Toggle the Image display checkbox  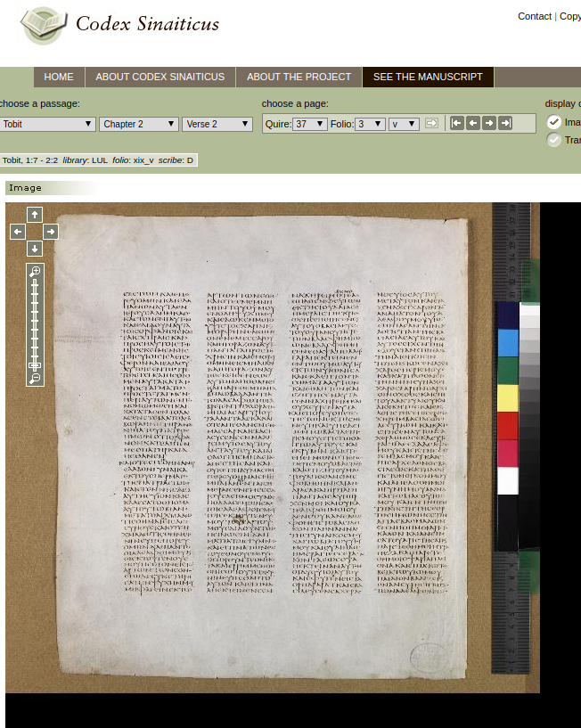[554, 123]
